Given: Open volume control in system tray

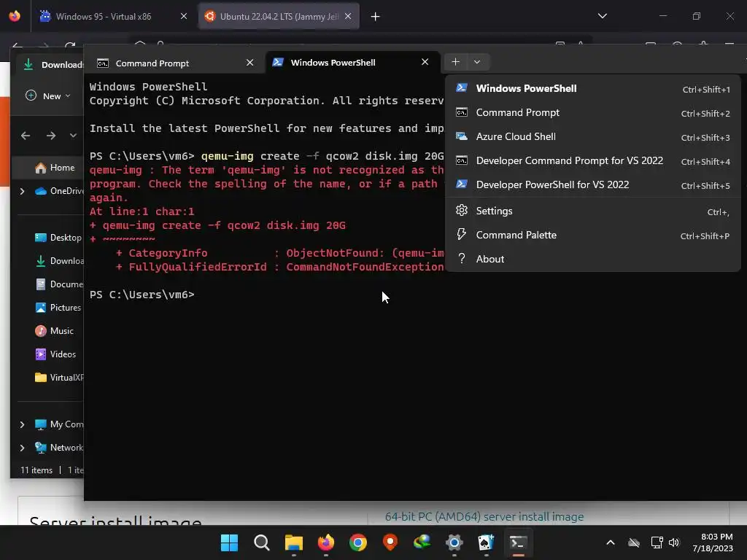Looking at the screenshot, I should tap(673, 542).
